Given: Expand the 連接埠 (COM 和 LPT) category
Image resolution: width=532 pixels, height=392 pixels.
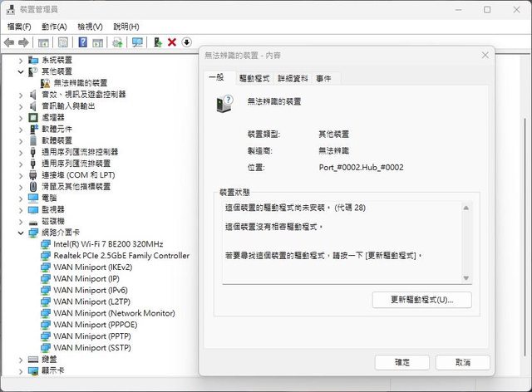Looking at the screenshot, I should pyautogui.click(x=22, y=175).
